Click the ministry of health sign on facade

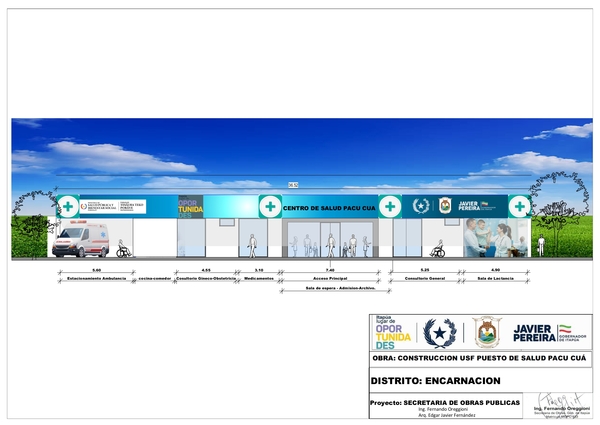click(113, 207)
